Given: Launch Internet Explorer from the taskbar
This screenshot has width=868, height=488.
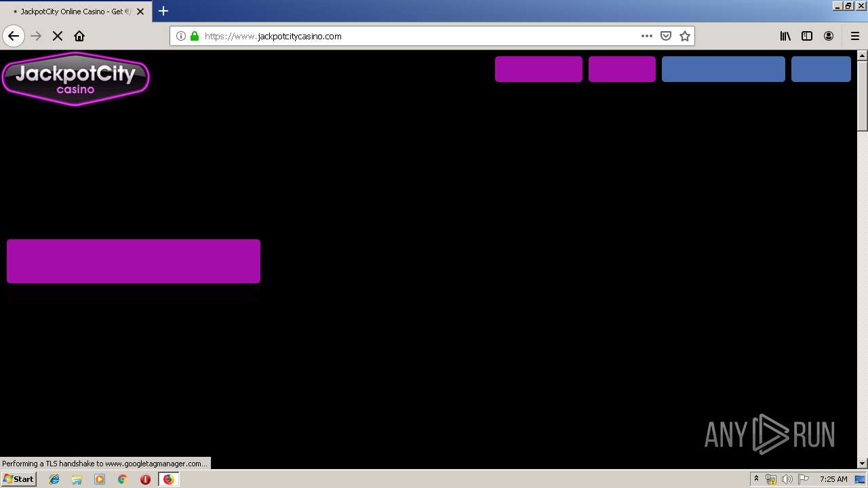Looking at the screenshot, I should 54,479.
